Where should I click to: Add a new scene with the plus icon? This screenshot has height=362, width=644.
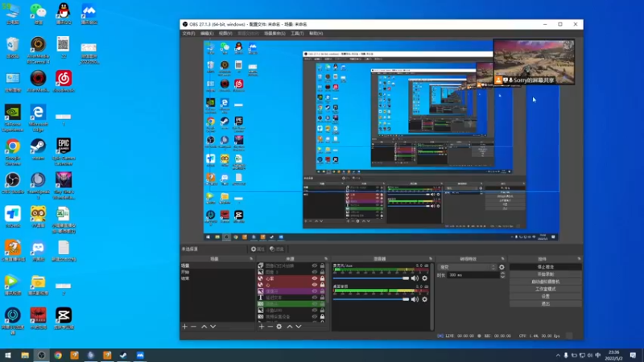point(185,327)
